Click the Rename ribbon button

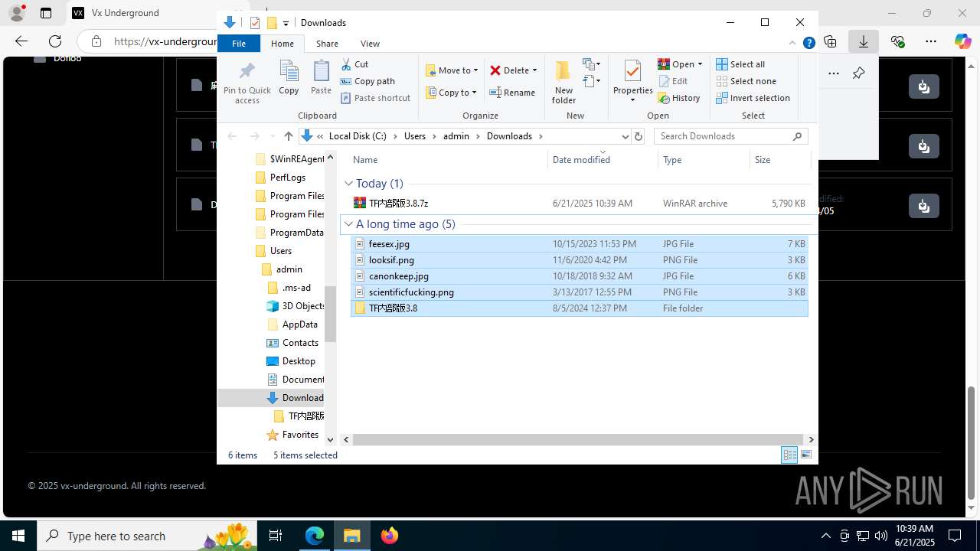click(512, 93)
